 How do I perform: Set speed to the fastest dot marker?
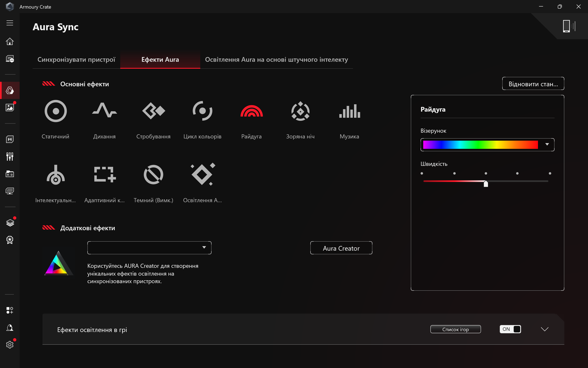click(x=550, y=173)
